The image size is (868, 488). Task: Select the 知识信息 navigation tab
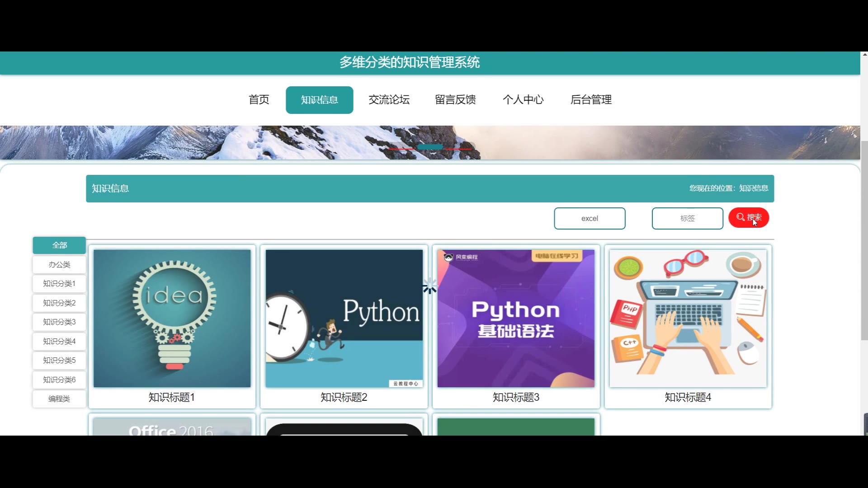[x=320, y=100]
